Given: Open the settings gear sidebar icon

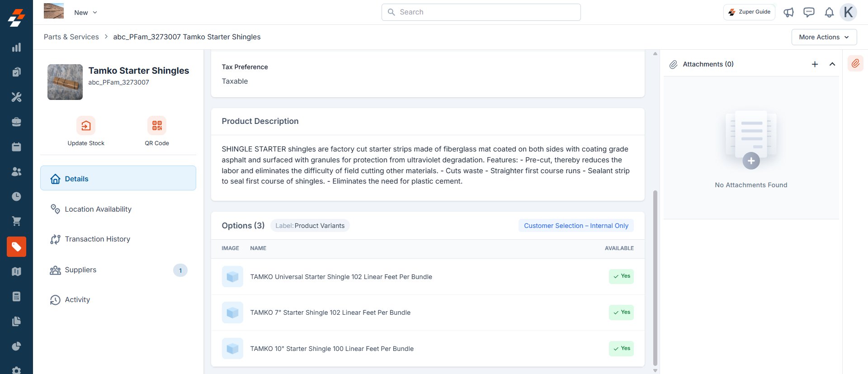Looking at the screenshot, I should [16, 370].
